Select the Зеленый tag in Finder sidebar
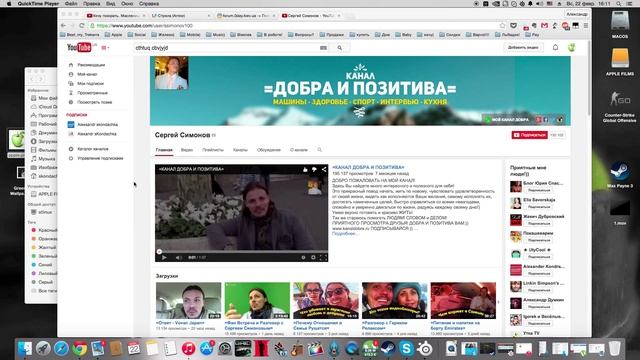640x360 pixels. point(44,256)
